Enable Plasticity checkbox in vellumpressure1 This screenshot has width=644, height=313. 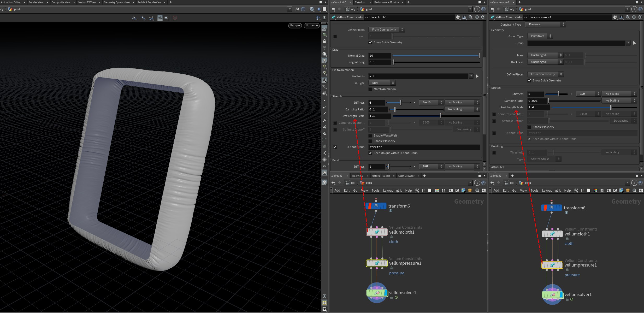point(529,127)
